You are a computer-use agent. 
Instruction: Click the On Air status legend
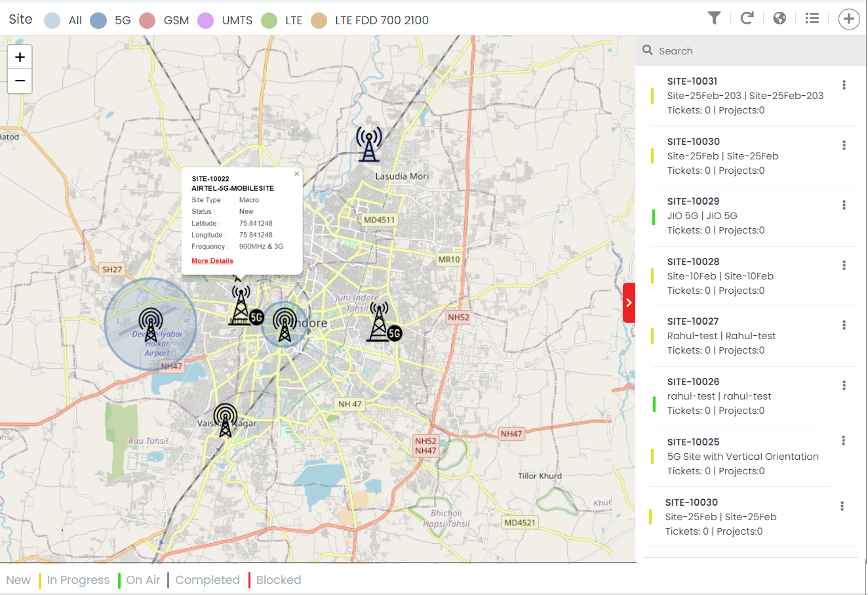point(141,580)
